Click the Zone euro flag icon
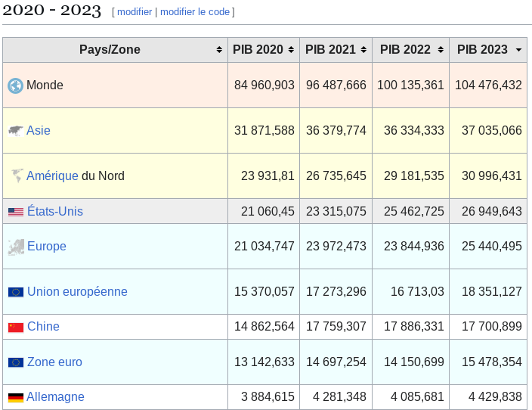Viewport: 532px width, 410px height. click(16, 362)
